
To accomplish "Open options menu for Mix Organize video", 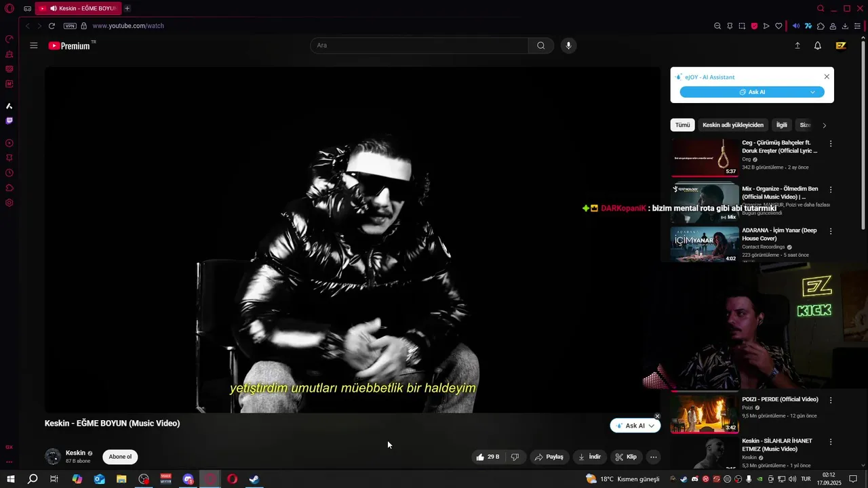I will (831, 190).
